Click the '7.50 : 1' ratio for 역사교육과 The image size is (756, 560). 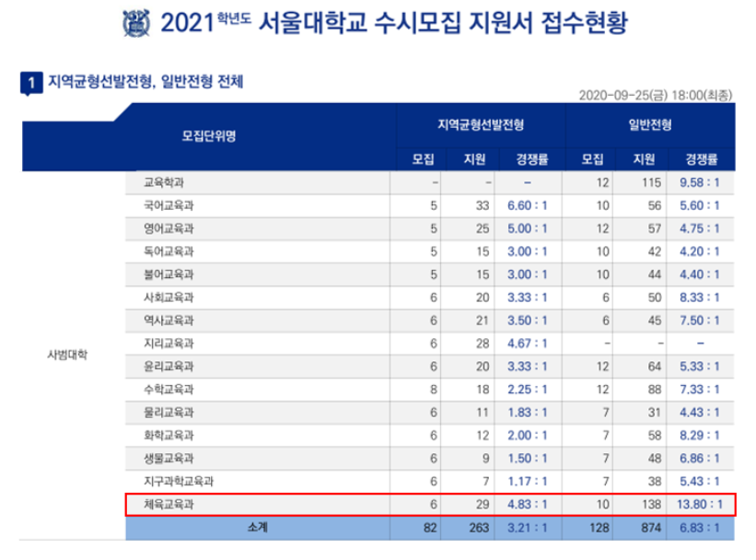[700, 321]
